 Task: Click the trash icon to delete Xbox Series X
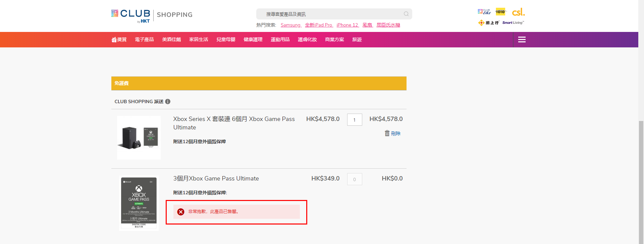pos(387,133)
